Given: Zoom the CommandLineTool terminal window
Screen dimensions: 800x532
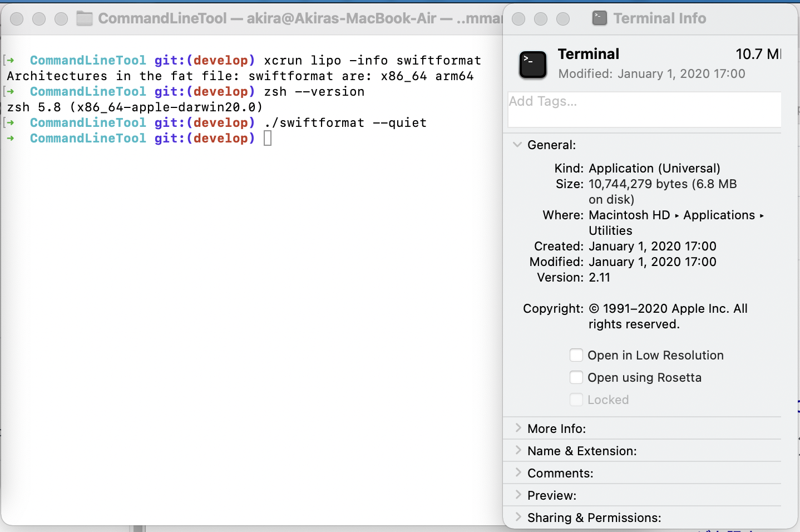Looking at the screenshot, I should coord(61,19).
